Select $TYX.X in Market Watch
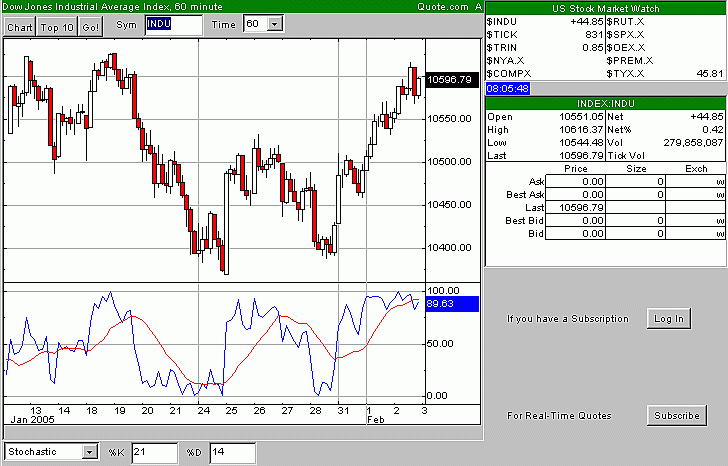The width and height of the screenshot is (728, 466). pyautogui.click(x=625, y=74)
